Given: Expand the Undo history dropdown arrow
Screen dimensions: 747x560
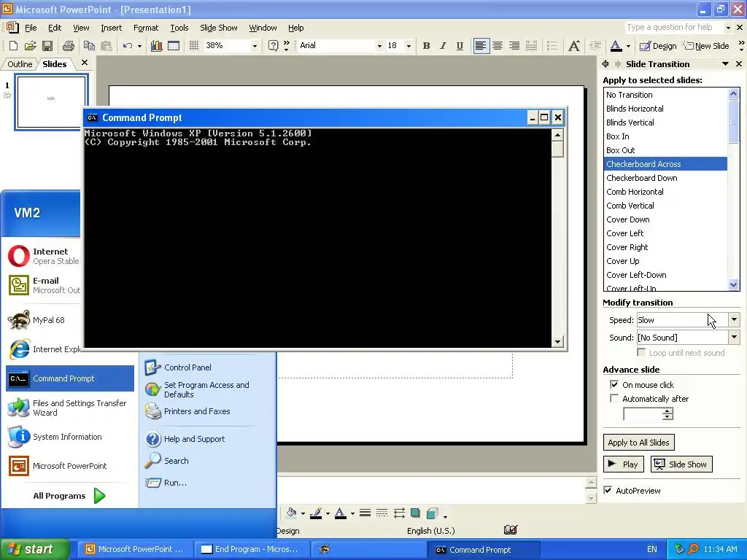Looking at the screenshot, I should tap(139, 46).
